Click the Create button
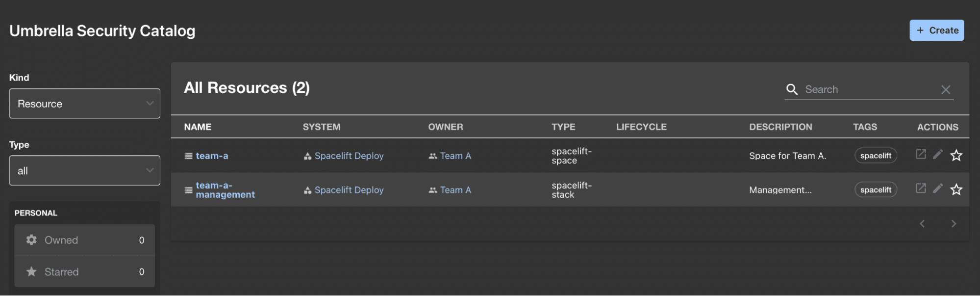 pos(936,30)
